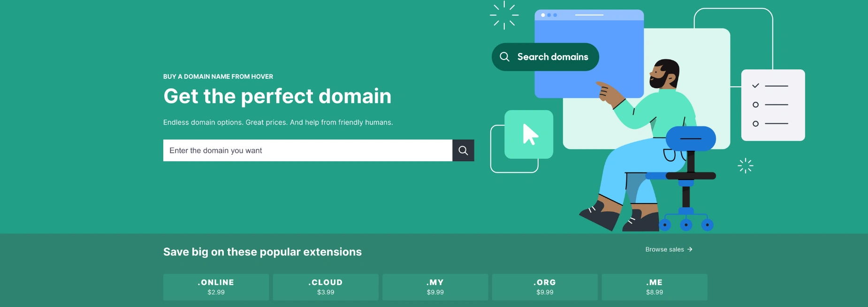The width and height of the screenshot is (868, 307).
Task: Click the 'Get the perfect domain' heading
Action: click(x=277, y=96)
